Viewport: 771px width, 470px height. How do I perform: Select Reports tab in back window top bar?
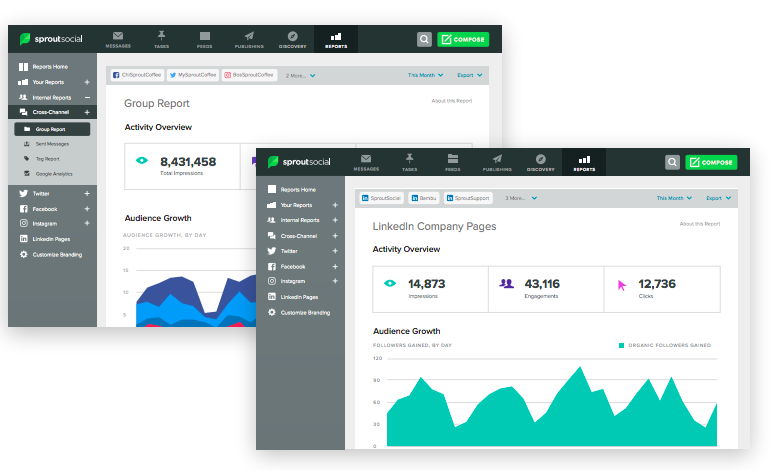point(336,39)
